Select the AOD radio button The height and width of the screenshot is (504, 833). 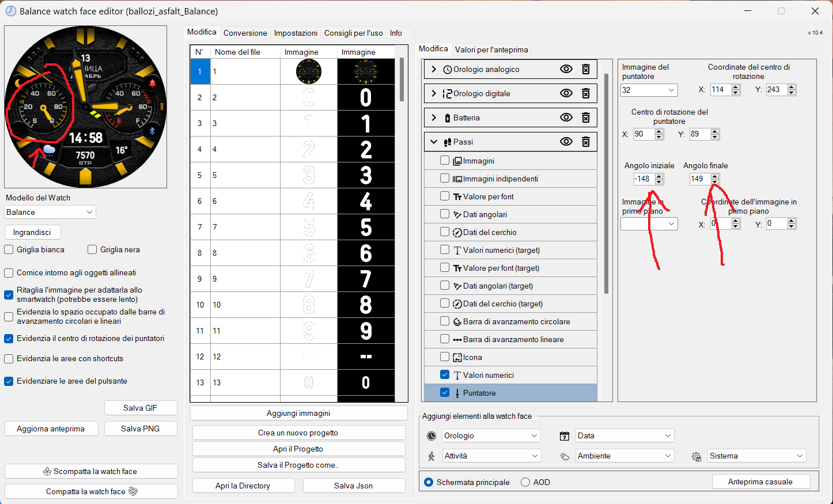(x=525, y=482)
